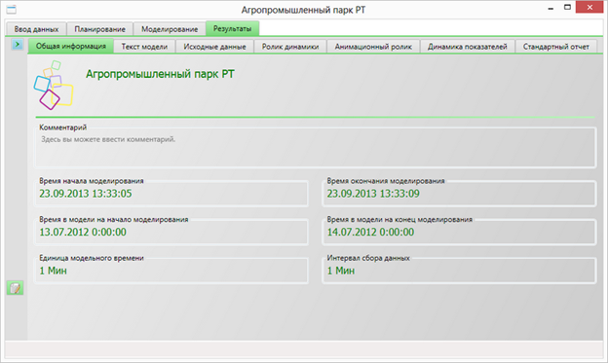This screenshot has height=364, width=609.
Task: Click the green heading Агропромышленный парк РТ
Action: coord(160,74)
